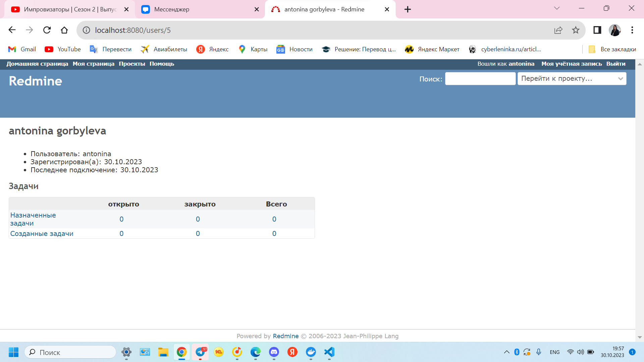Viewport: 644px width, 362px height.
Task: Go to the browser home page icon
Action: [64, 30]
